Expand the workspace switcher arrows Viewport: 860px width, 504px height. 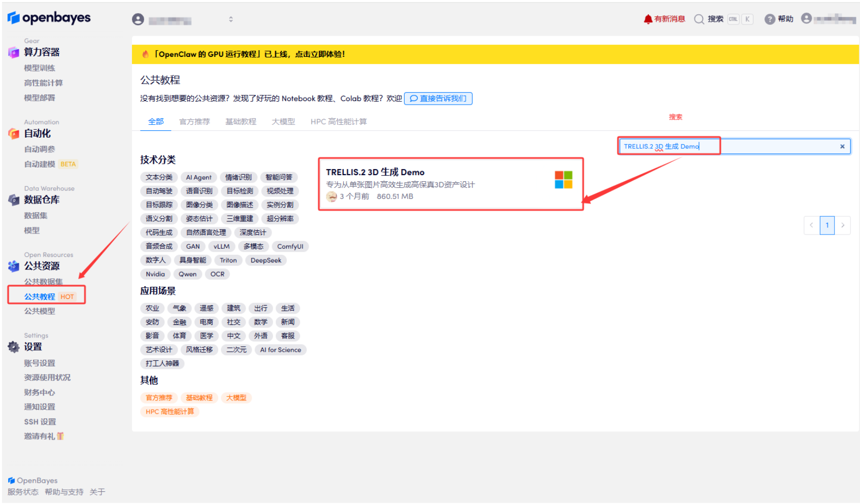click(x=231, y=19)
